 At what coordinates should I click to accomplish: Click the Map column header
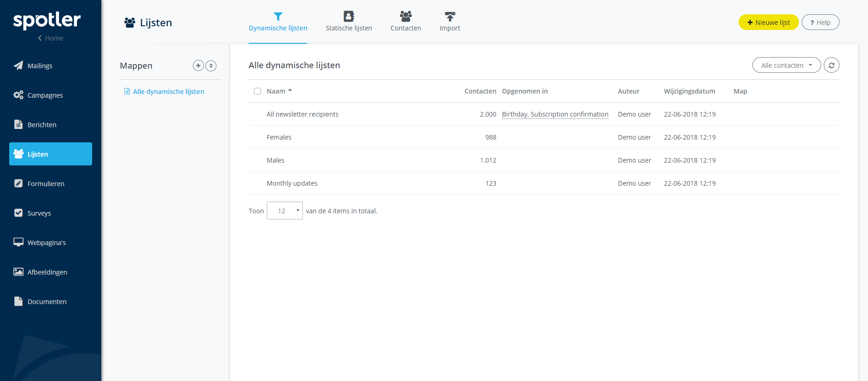(x=740, y=91)
